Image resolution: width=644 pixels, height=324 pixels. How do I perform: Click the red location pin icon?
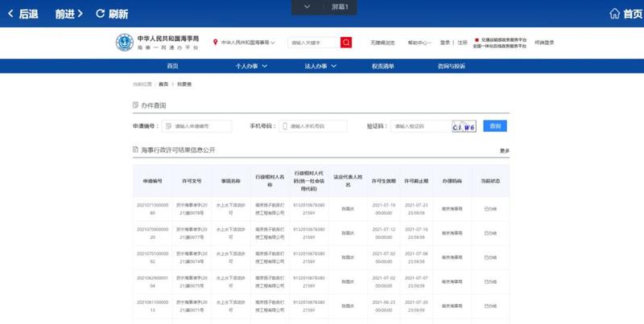point(215,42)
